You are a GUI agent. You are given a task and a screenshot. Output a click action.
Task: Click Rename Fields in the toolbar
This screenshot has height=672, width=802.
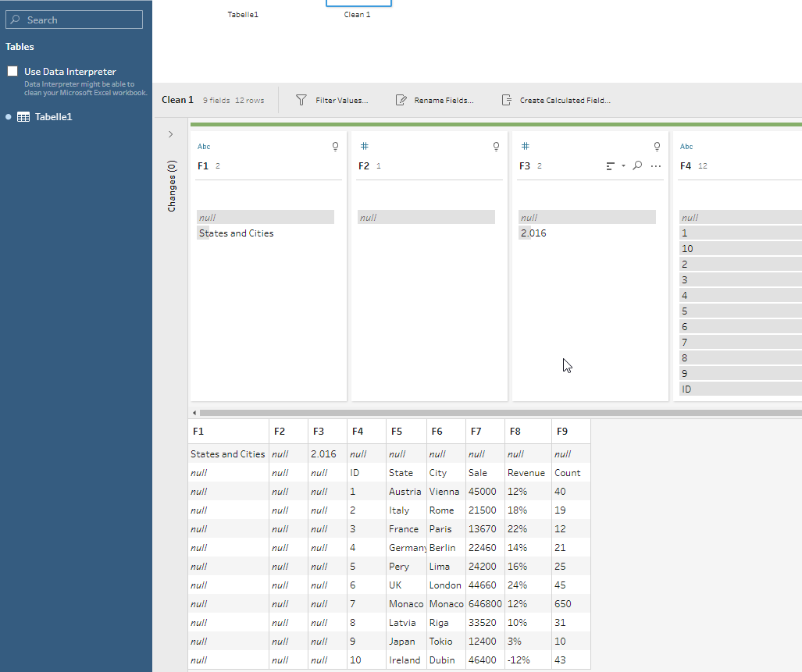pyautogui.click(x=434, y=101)
